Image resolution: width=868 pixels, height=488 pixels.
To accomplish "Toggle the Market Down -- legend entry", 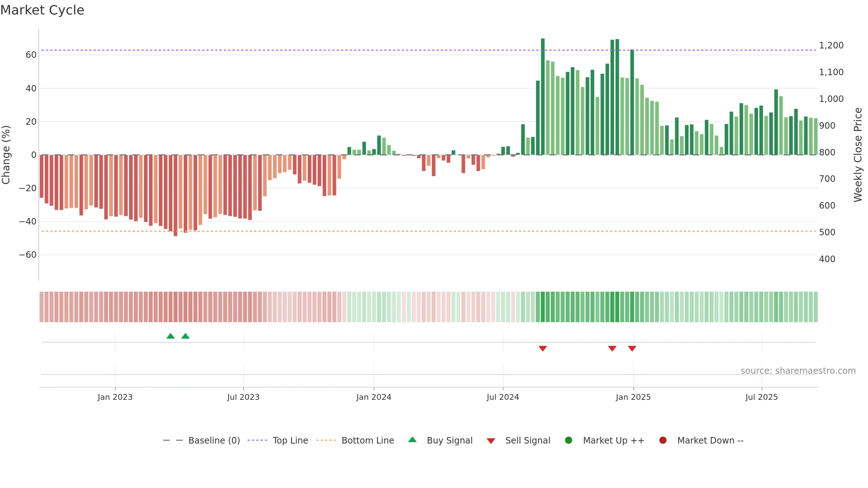I will click(x=701, y=440).
